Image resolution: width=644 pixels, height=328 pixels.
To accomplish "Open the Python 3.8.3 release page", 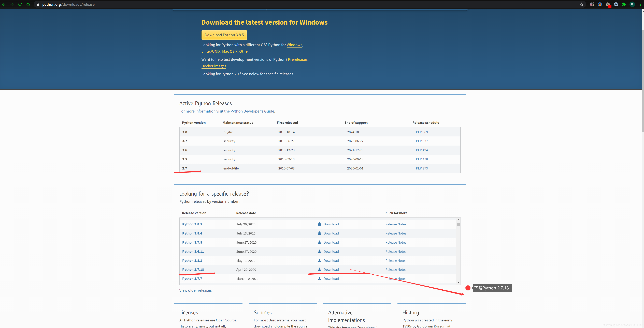I will [192, 261].
